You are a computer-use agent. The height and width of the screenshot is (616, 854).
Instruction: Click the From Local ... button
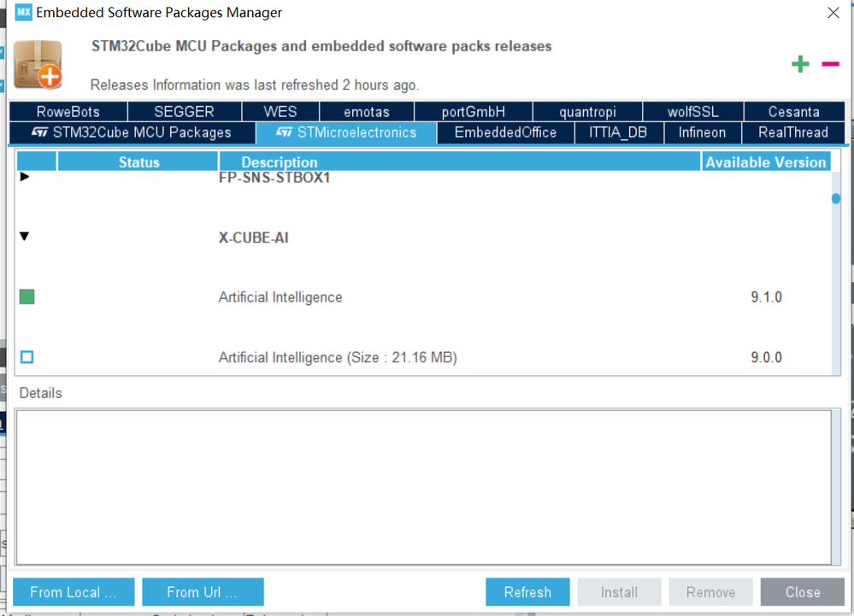click(x=74, y=592)
